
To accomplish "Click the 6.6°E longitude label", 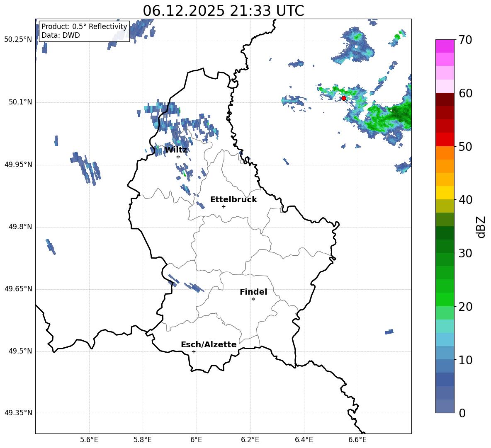I will point(357,440).
